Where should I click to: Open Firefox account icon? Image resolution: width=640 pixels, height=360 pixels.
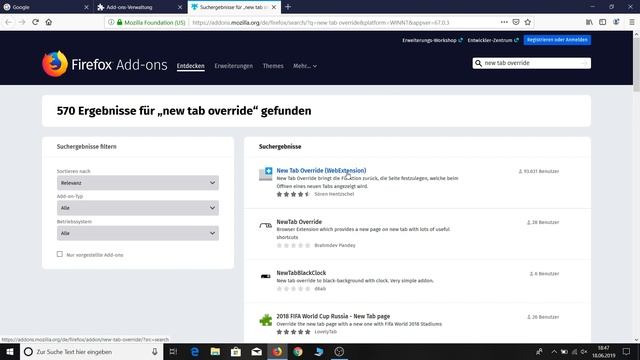click(x=616, y=22)
